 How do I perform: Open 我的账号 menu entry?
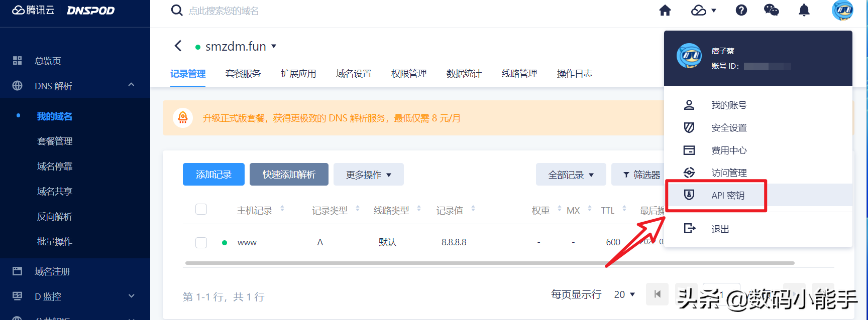point(758,105)
